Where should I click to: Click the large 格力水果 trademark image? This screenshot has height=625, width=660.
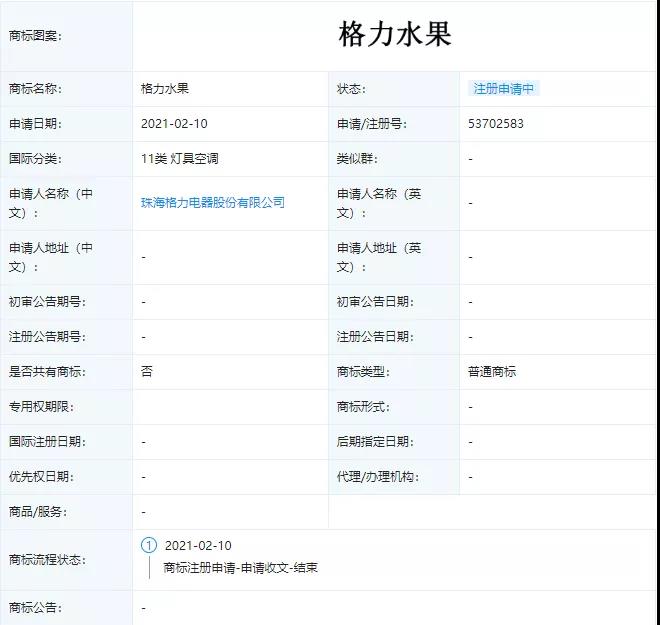click(395, 35)
